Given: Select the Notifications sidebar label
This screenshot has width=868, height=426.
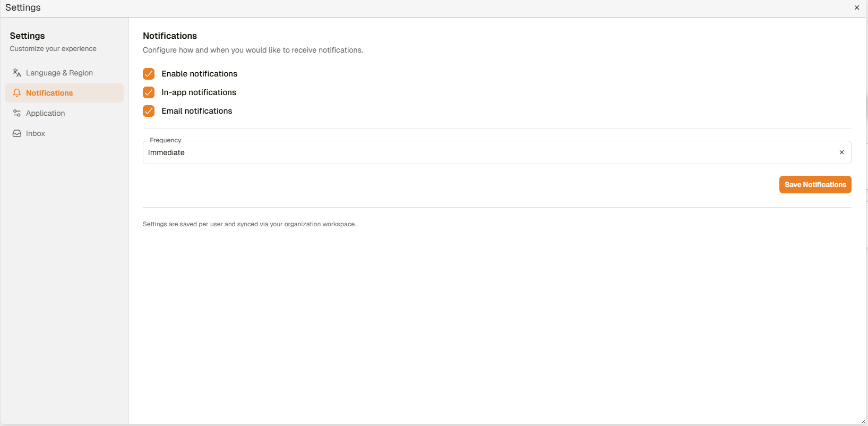Looking at the screenshot, I should click(49, 93).
